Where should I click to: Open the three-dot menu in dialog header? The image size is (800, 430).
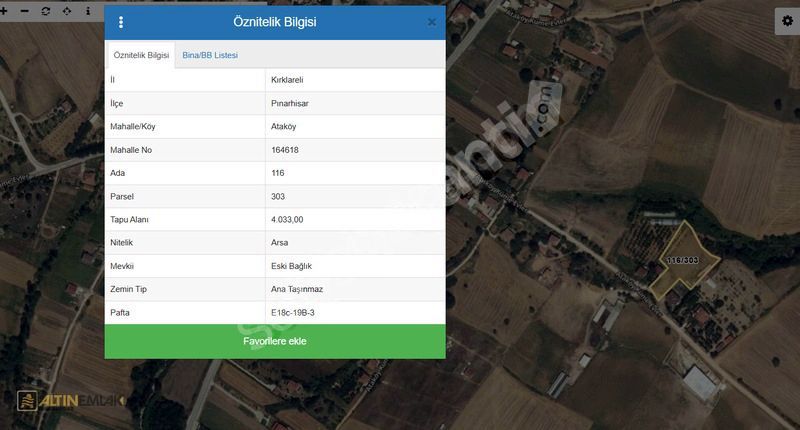pyautogui.click(x=121, y=22)
